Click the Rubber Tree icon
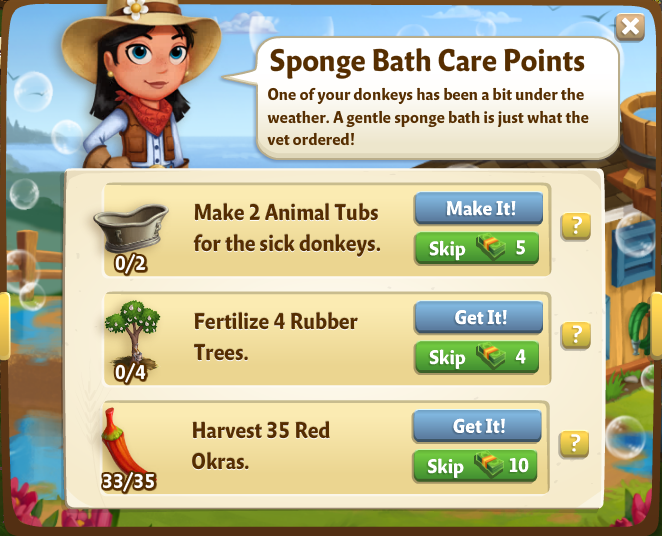The image size is (662, 536). click(133, 334)
